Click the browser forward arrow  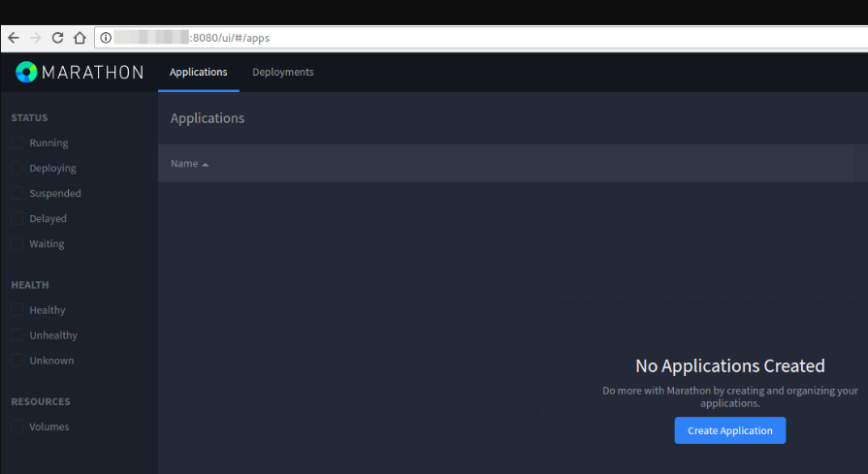pos(36,38)
